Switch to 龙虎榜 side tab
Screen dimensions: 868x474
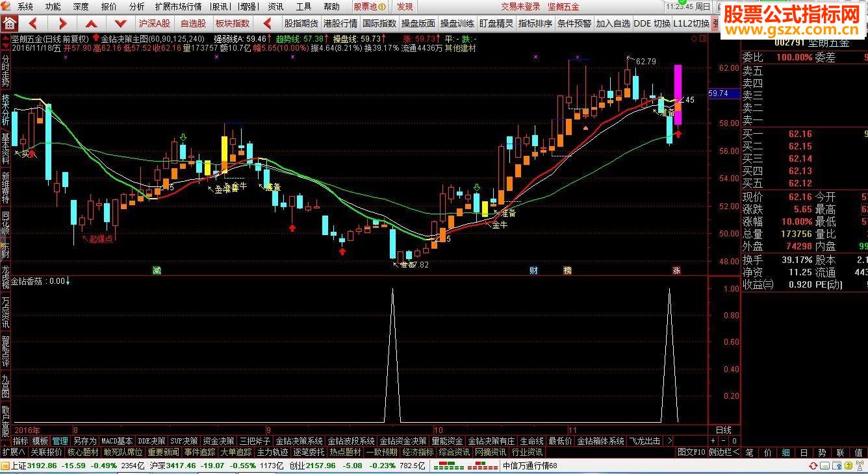coord(6,276)
